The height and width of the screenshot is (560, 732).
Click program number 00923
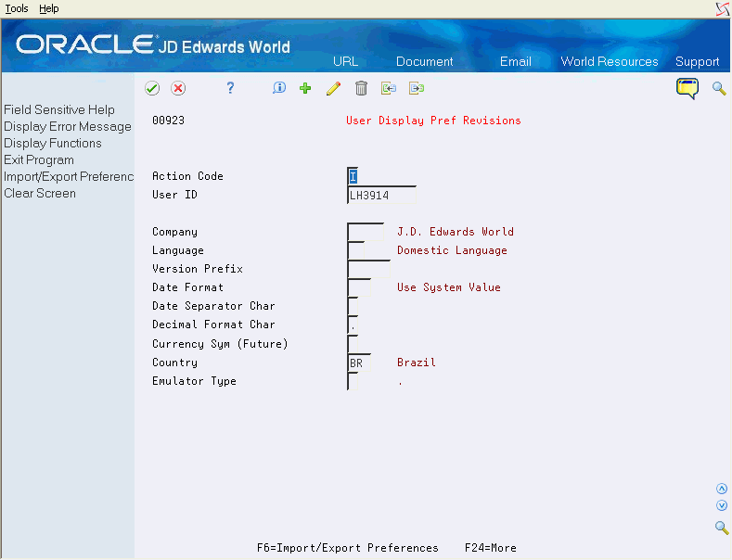click(x=168, y=121)
